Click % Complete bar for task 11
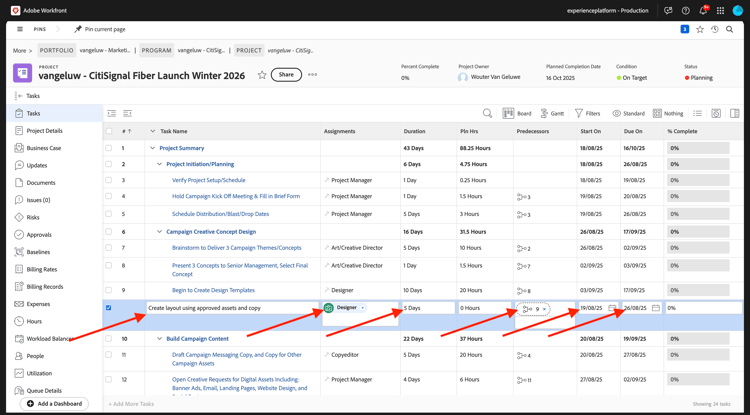The image size is (750, 415). [x=698, y=355]
